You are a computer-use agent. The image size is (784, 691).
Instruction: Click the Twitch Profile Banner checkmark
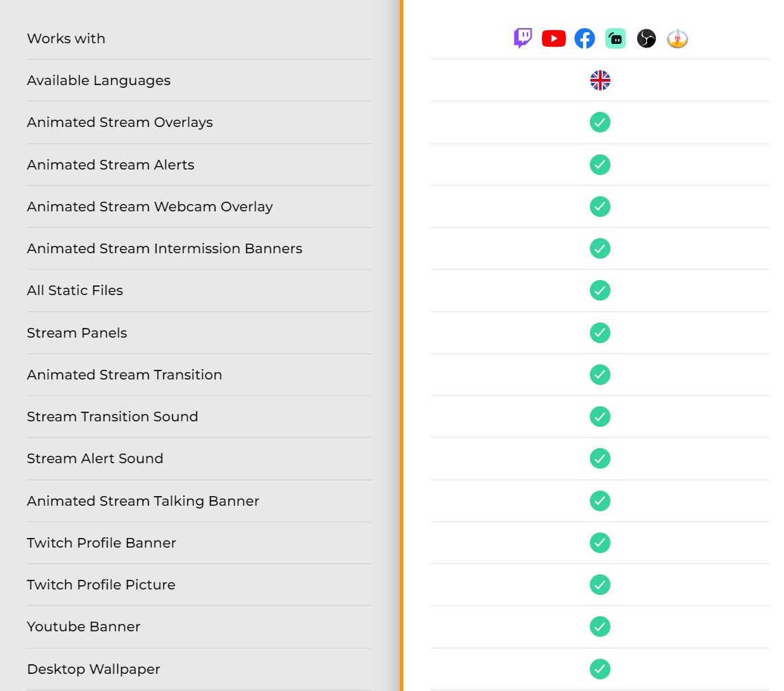point(599,543)
